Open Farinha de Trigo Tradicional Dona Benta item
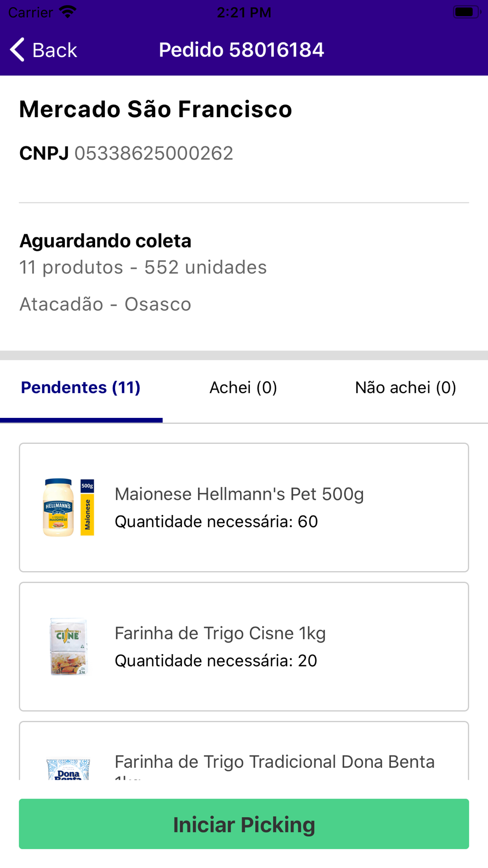Viewport: 488px width, 868px height. 274,762
